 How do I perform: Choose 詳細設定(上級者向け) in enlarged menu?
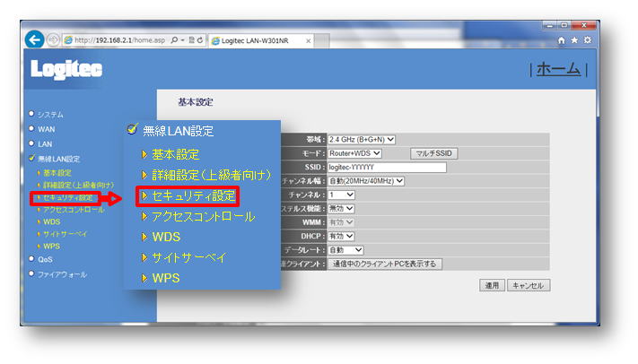(211, 176)
